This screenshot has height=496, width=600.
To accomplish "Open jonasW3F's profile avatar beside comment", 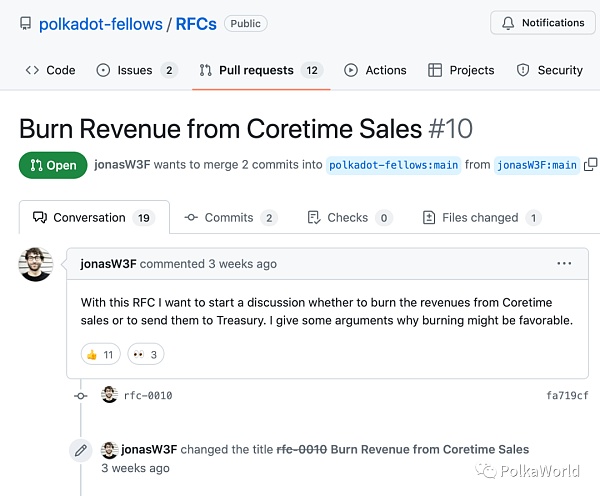I will pyautogui.click(x=36, y=264).
